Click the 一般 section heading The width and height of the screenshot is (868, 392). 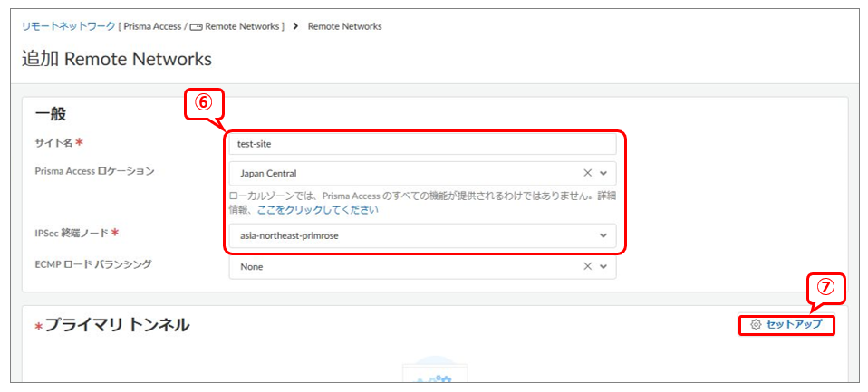pos(51,114)
